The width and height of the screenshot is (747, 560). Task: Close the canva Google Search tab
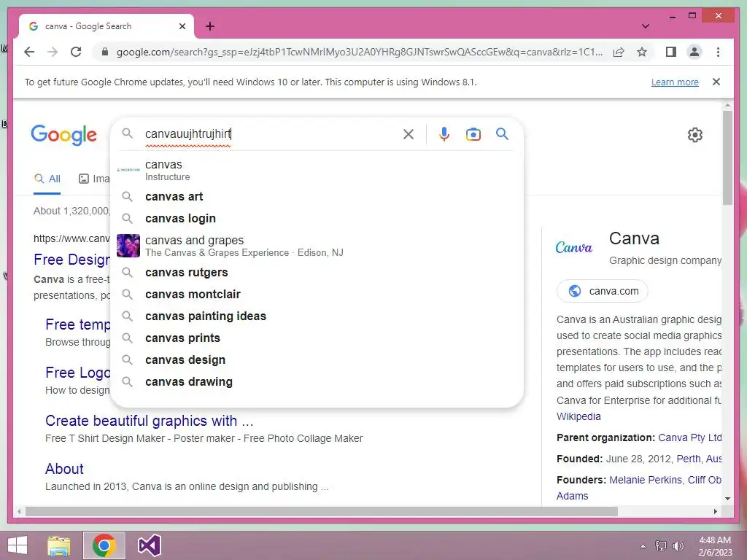[182, 26]
